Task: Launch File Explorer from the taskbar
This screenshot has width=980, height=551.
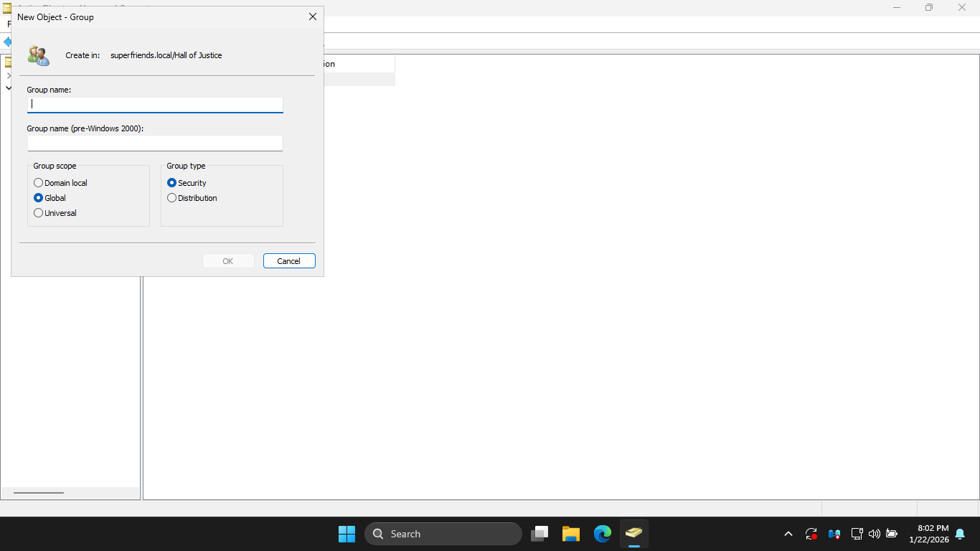Action: click(x=571, y=534)
